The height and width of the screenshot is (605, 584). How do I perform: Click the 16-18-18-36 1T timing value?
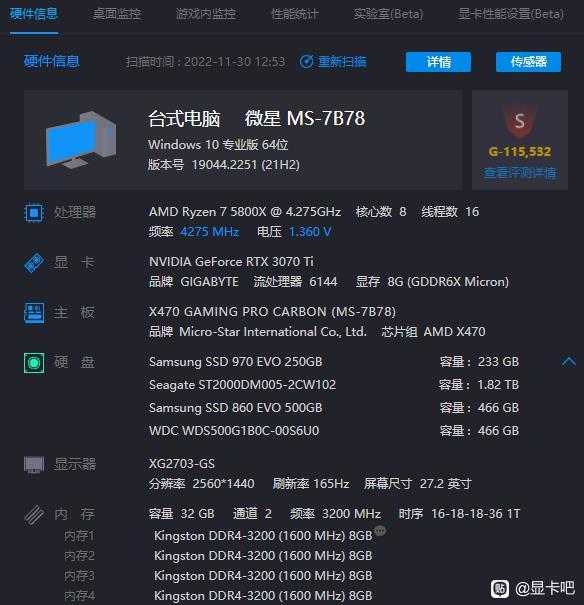(x=476, y=514)
